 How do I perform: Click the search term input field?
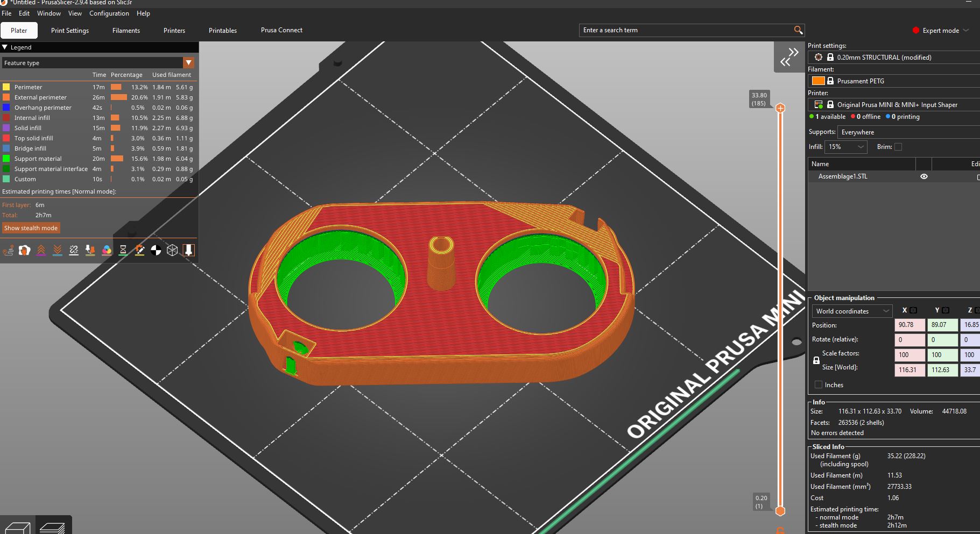click(686, 30)
